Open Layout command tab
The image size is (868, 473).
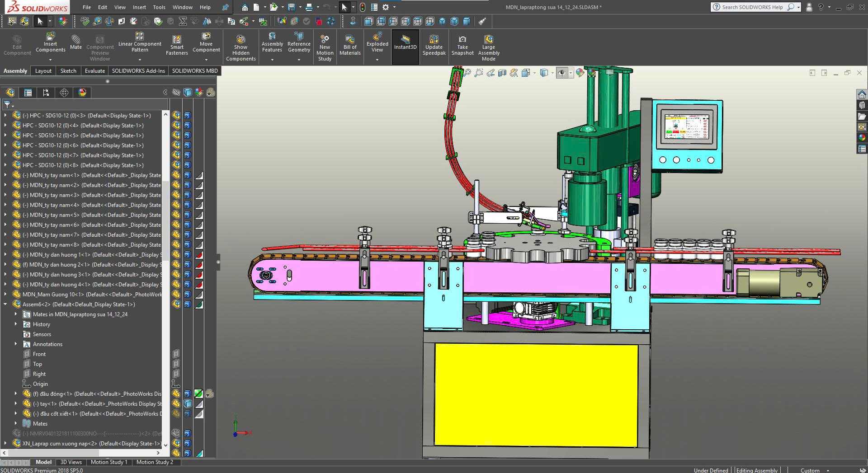coord(43,70)
